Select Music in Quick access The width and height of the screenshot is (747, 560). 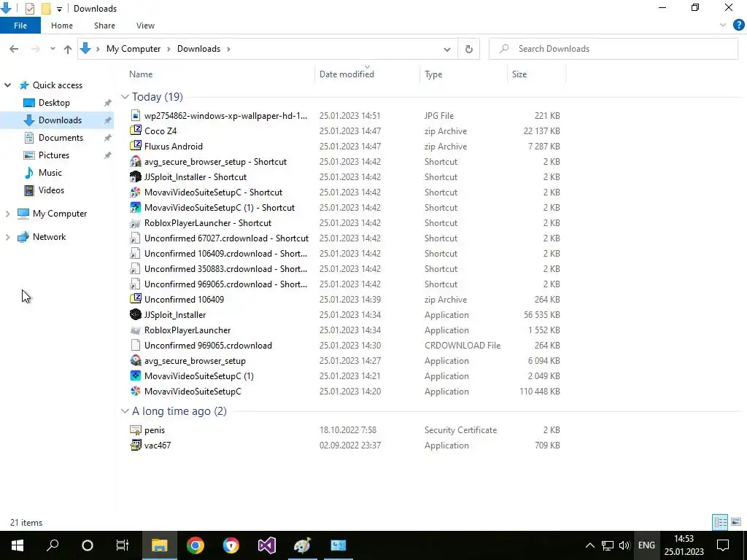(50, 173)
